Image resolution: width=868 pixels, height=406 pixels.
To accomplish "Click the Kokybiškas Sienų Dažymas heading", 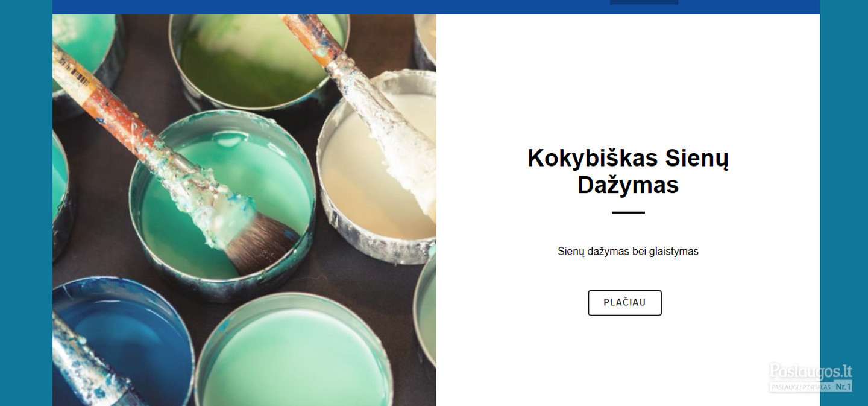I will pyautogui.click(x=628, y=171).
